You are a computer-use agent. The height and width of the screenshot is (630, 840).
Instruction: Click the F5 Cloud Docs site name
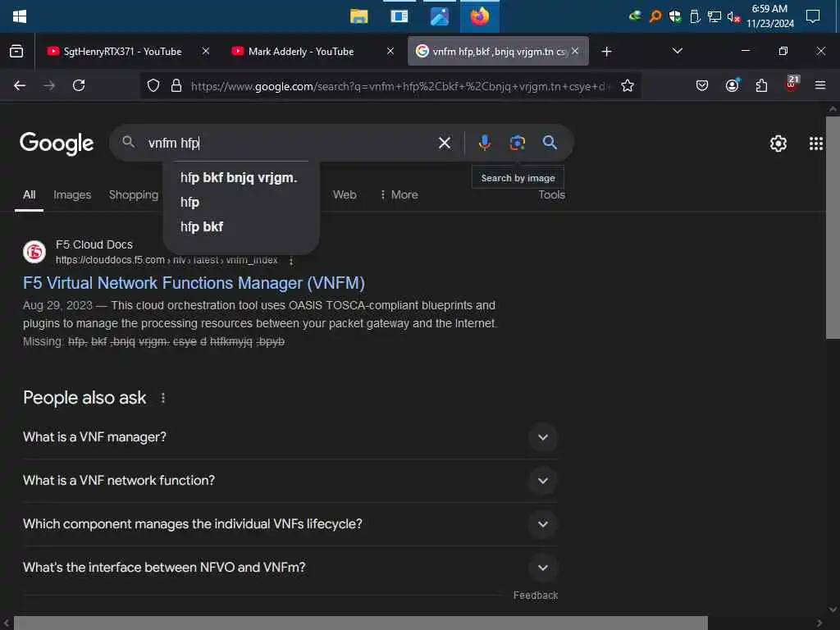(x=94, y=244)
